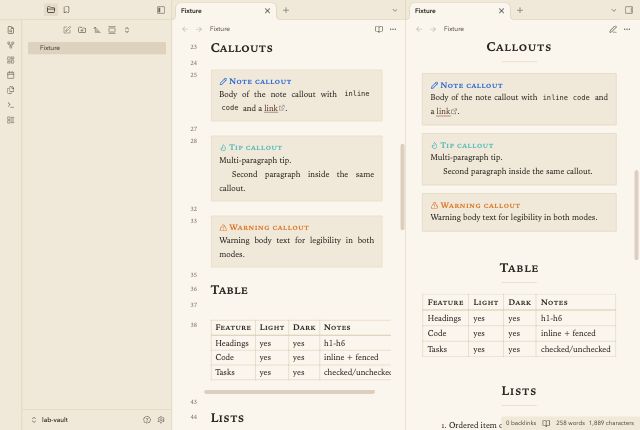This screenshot has height=430, width=640.
Task: Open graph view from the ribbon
Action: [11, 45]
